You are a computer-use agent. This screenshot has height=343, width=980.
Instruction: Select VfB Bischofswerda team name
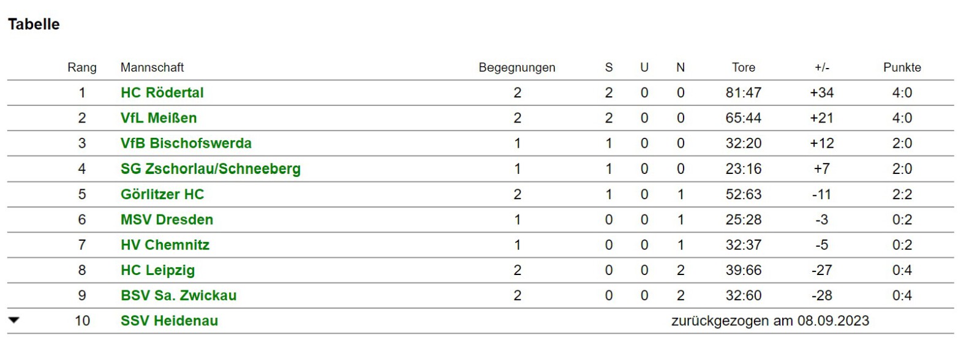point(186,143)
